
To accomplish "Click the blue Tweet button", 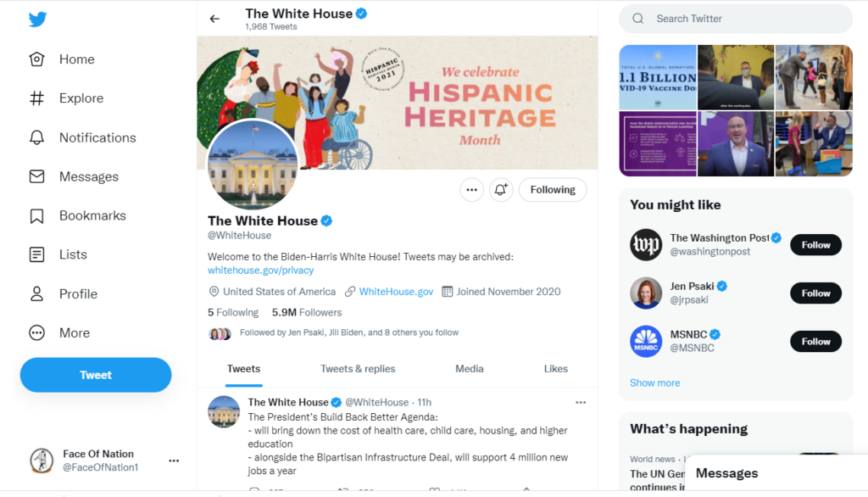I will tap(96, 375).
